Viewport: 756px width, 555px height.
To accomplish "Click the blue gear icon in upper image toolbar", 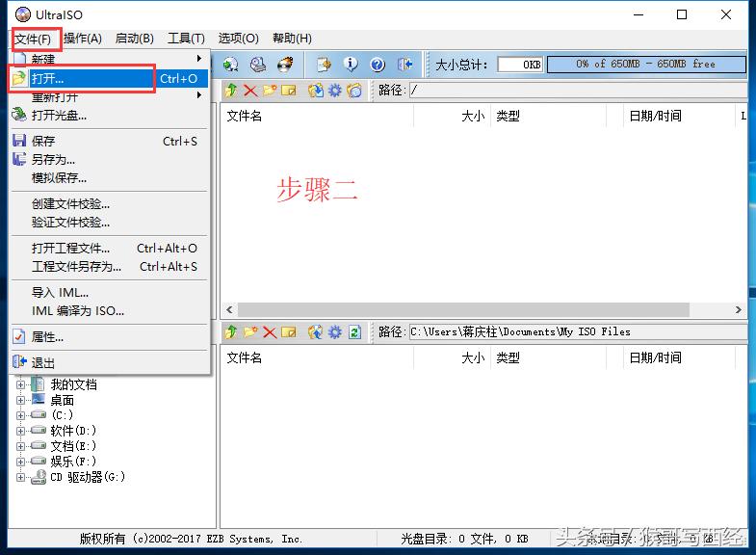I will [335, 91].
